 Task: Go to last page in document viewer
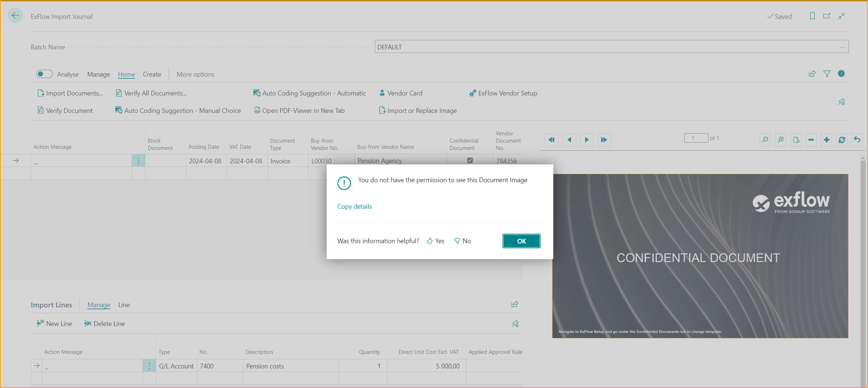click(x=604, y=140)
